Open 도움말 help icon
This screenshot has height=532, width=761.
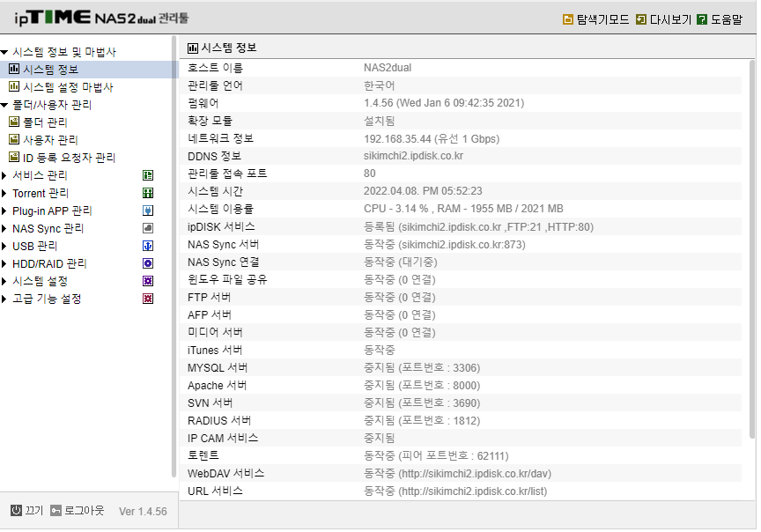701,19
